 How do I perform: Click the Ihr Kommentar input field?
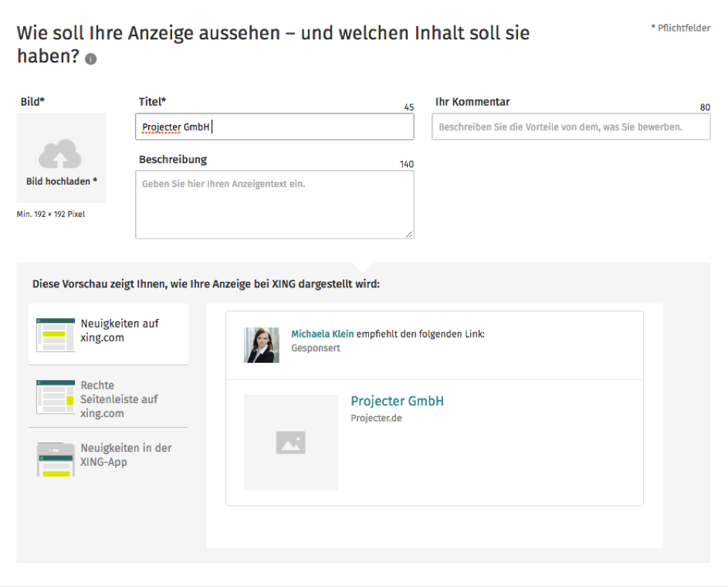click(571, 127)
